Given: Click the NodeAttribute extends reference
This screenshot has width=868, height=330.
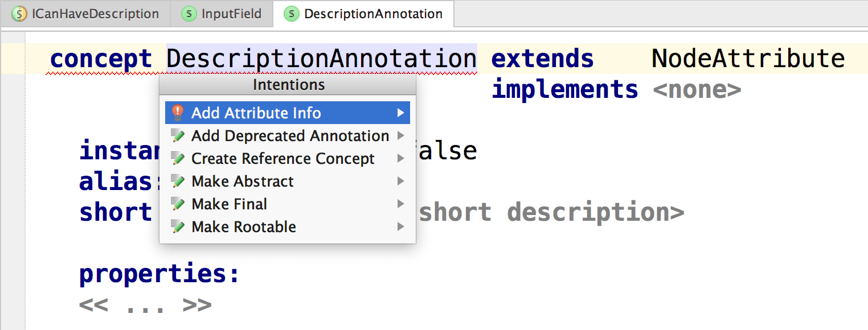Looking at the screenshot, I should tap(747, 57).
